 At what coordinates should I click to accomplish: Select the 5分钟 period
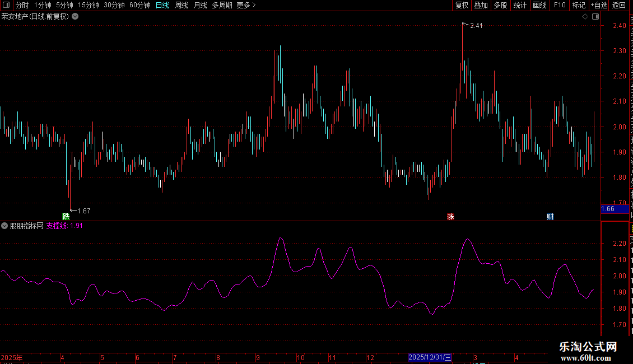[64, 5]
